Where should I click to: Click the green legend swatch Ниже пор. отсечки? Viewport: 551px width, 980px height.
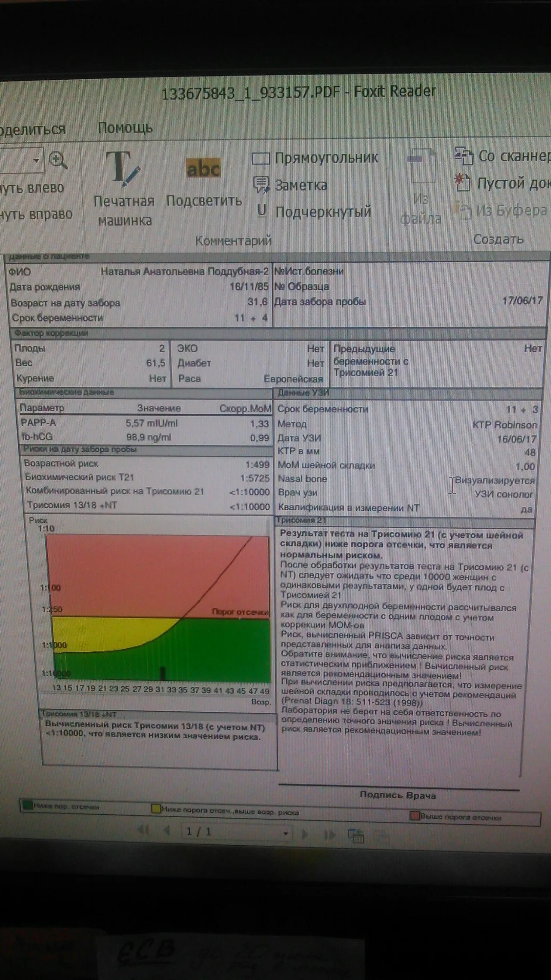coord(28,805)
